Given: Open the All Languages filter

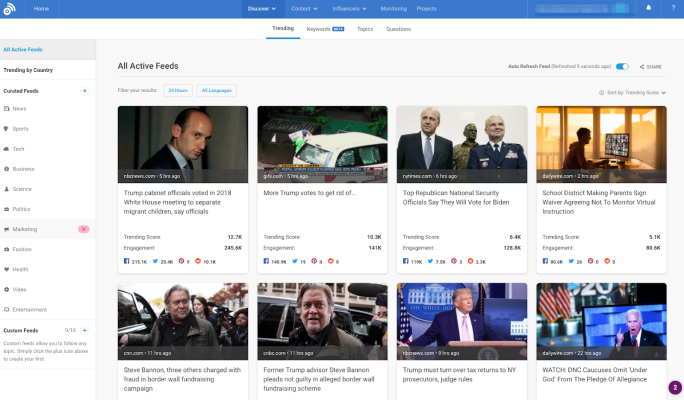Looking at the screenshot, I should (x=217, y=90).
